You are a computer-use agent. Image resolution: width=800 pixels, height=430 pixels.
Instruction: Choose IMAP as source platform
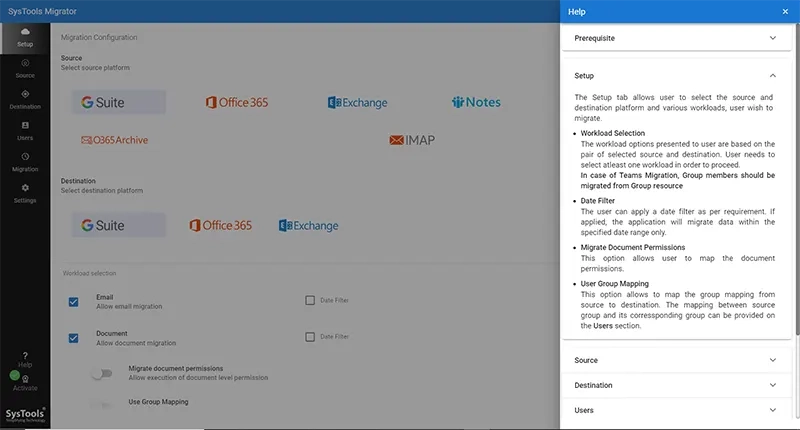click(x=412, y=140)
